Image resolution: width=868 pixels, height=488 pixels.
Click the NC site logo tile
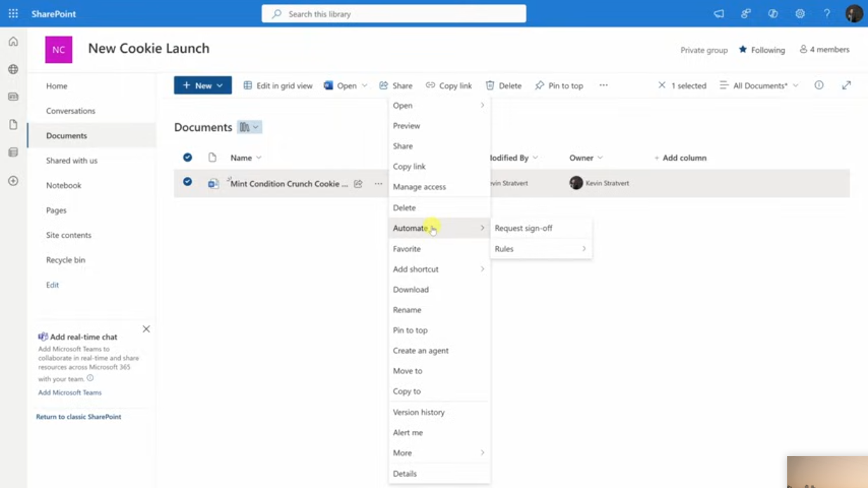tap(58, 50)
